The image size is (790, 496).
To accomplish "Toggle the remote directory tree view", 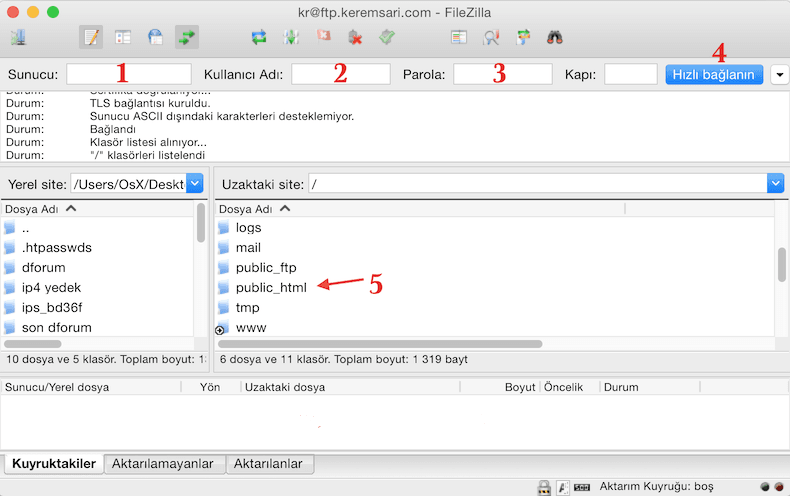I will tap(155, 37).
